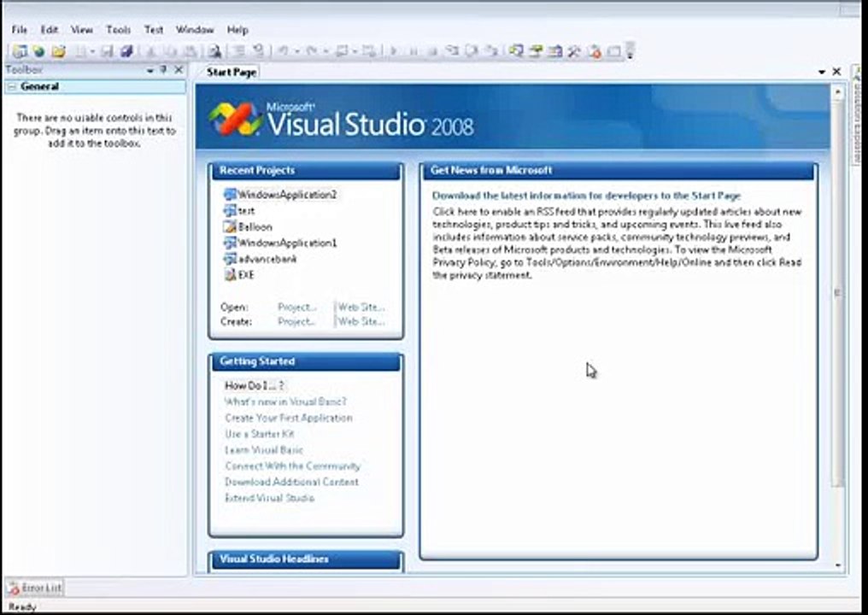Click the Toolbox hammer-and-wrench toolbar icon

point(575,51)
